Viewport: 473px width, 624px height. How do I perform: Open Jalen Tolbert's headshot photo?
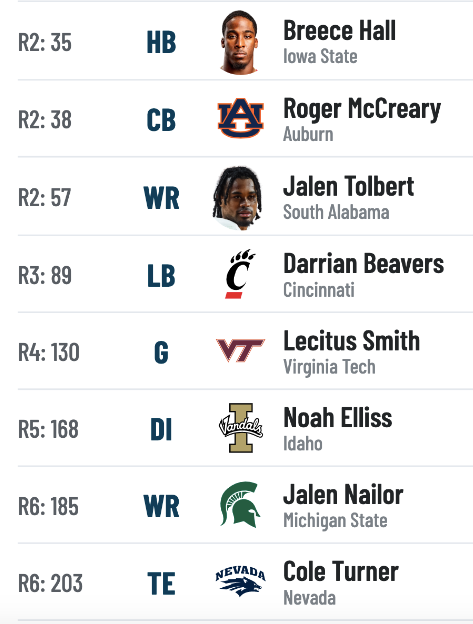click(x=237, y=198)
